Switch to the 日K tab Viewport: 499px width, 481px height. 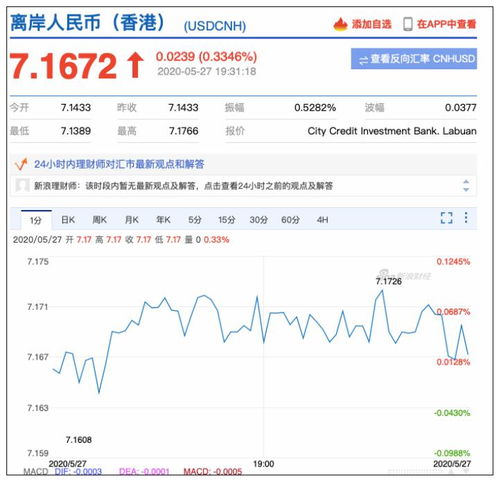pos(68,220)
